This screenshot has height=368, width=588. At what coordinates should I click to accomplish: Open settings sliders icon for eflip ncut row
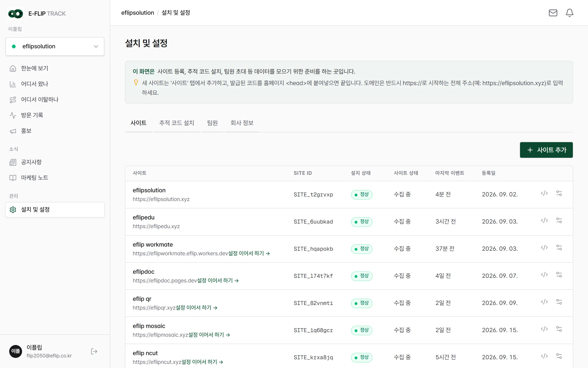coord(559,356)
